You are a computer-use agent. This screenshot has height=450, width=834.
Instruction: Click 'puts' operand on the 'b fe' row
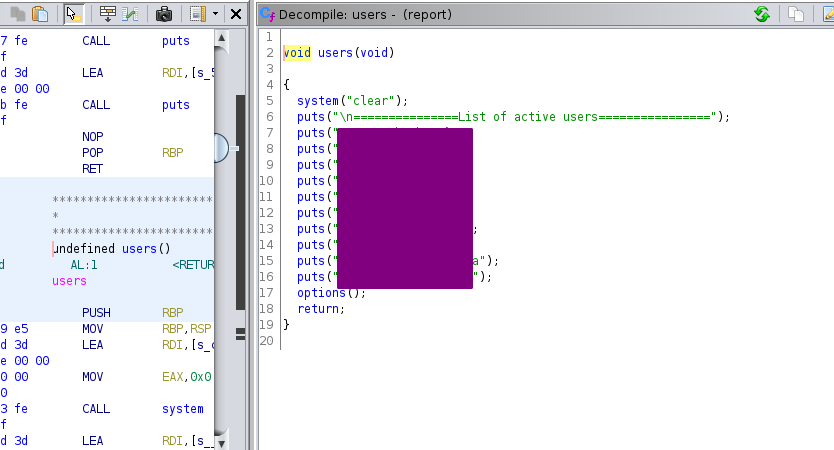coord(176,105)
